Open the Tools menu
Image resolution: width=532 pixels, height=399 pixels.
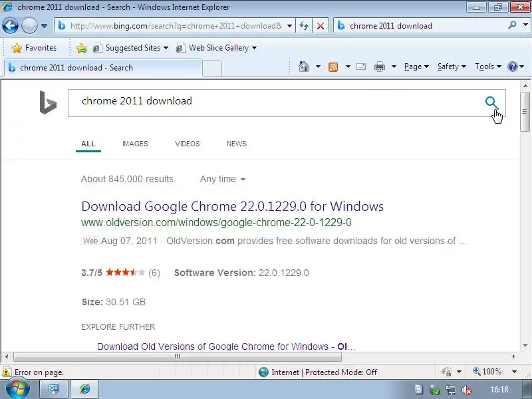click(x=488, y=66)
